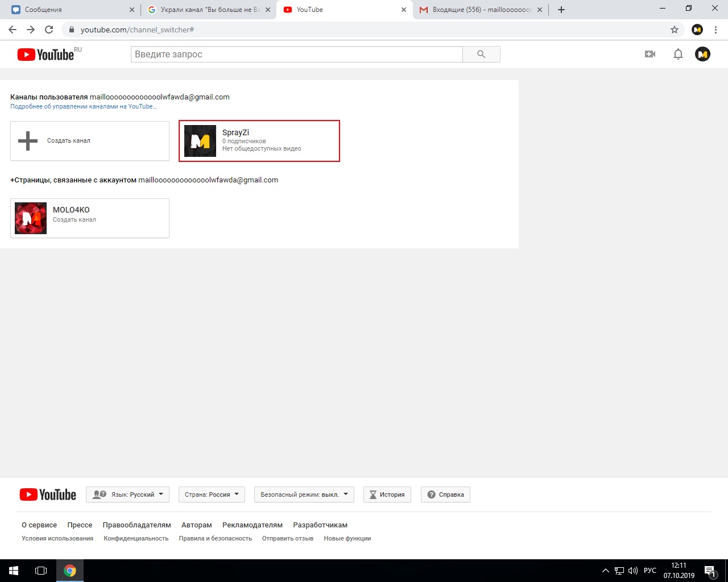Open the Windows action center
728x582 pixels.
coord(710,571)
